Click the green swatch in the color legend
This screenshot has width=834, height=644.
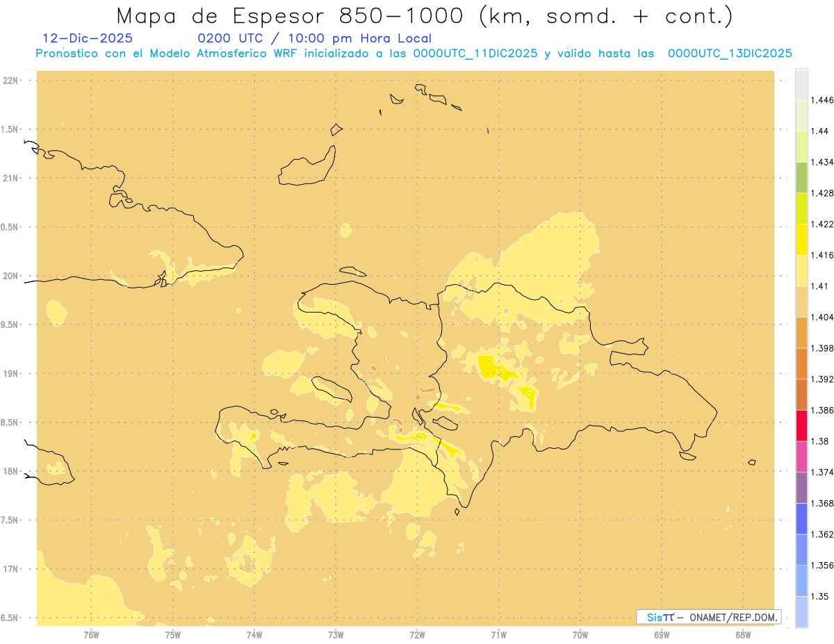click(x=801, y=178)
